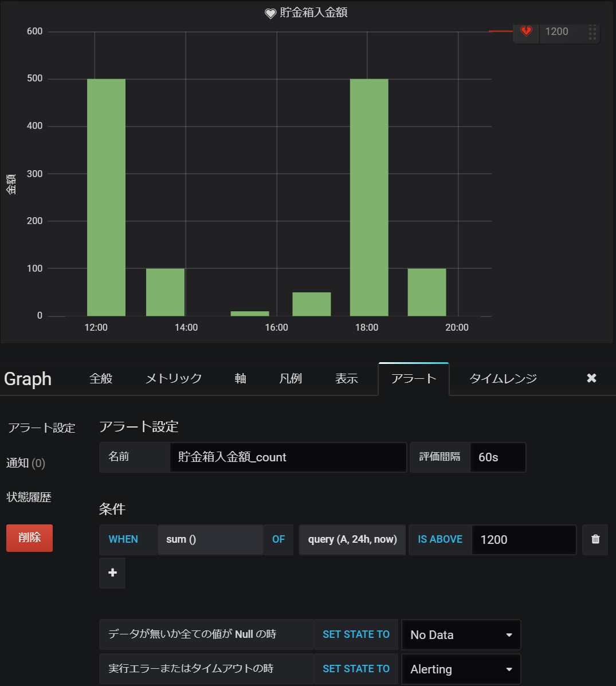Click the 金額 y-axis label
616x686 pixels.
pyautogui.click(x=11, y=184)
